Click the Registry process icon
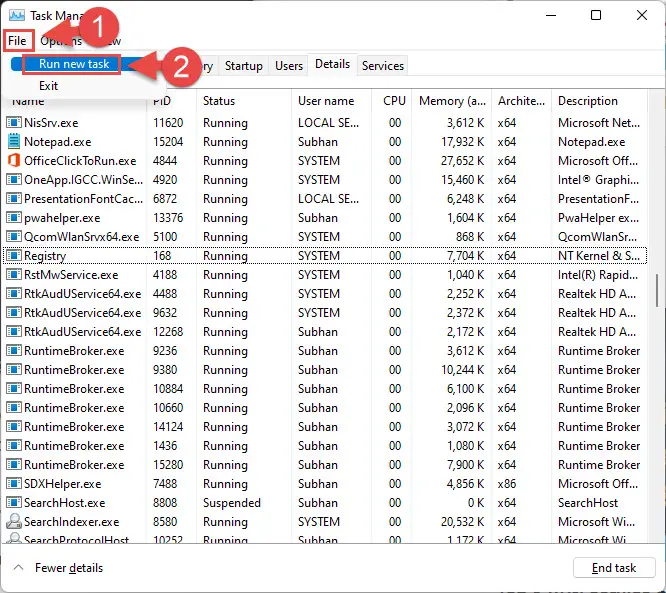 14,256
